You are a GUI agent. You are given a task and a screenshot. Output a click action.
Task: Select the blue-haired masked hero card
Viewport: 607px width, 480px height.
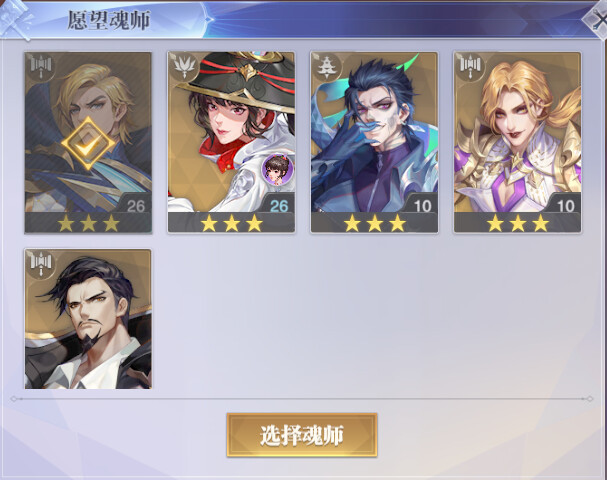point(374,142)
